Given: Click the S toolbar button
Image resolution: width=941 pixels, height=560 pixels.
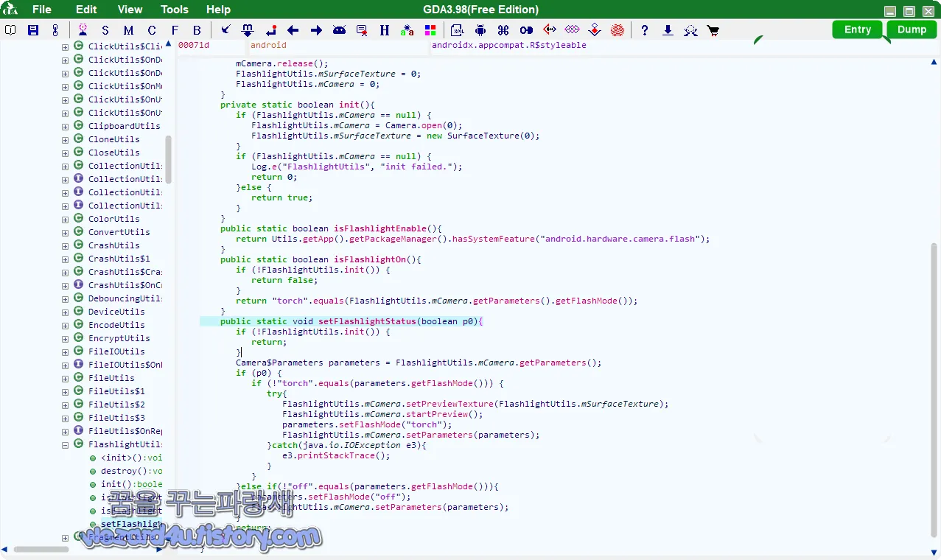Looking at the screenshot, I should (x=105, y=30).
